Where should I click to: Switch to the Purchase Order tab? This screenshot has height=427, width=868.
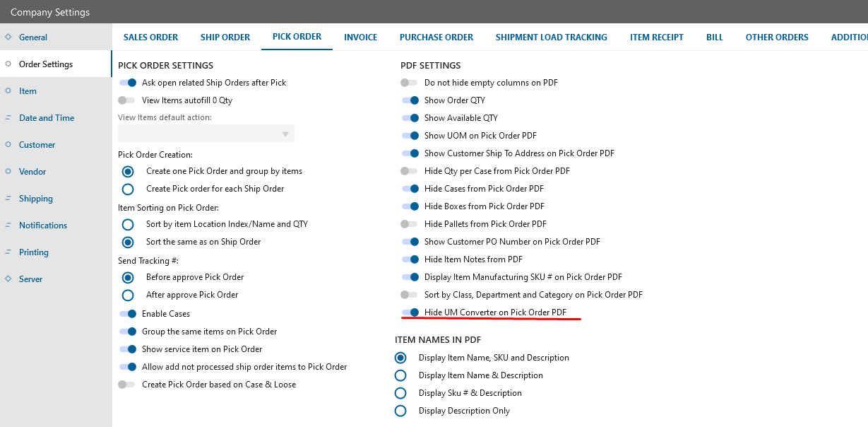pos(436,37)
